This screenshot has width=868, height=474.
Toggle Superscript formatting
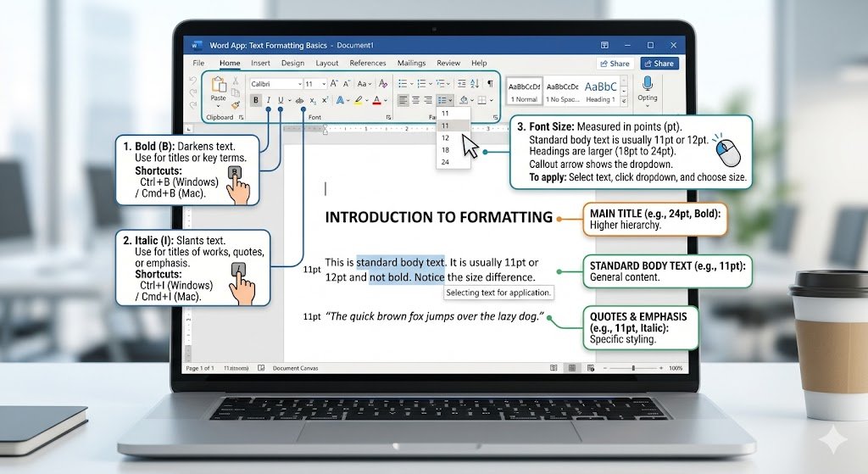coord(325,100)
